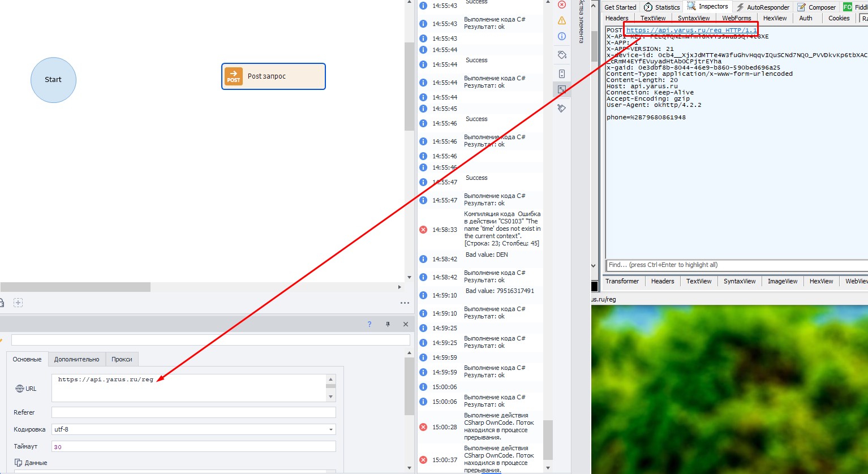Switch to the request Headers tab
868x474 pixels.
coord(617,18)
